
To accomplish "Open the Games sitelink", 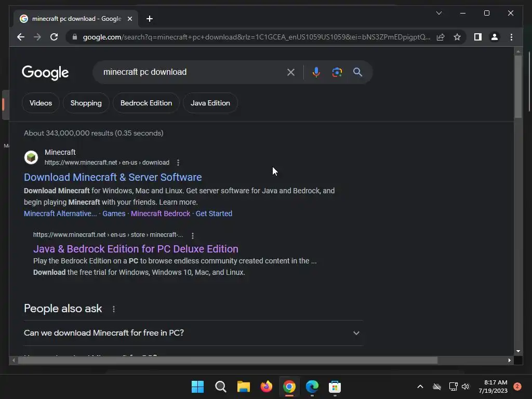I will click(114, 214).
